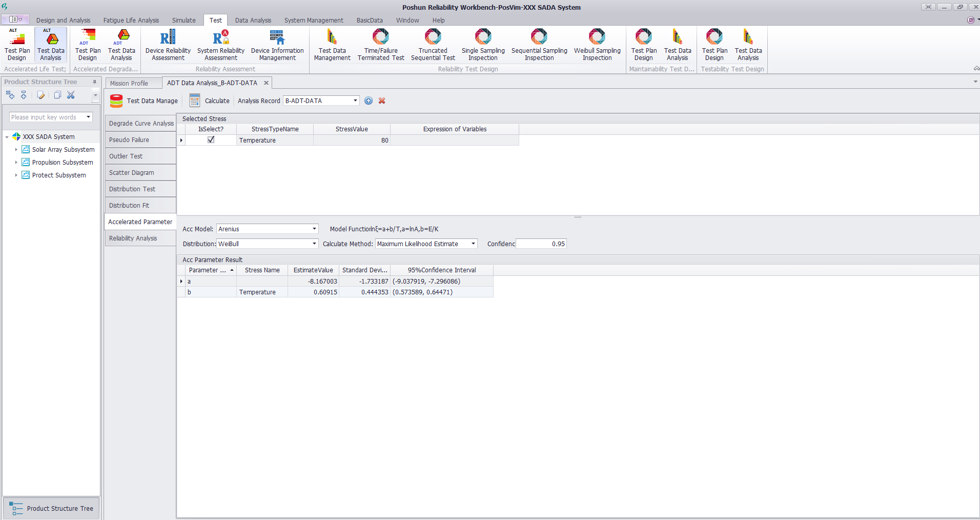
Task: Close ADT Data Analysis_B-ADT-DATA tab
Action: point(266,83)
